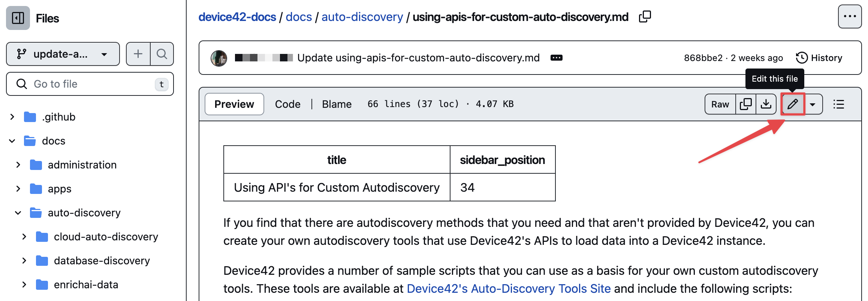Screen dimensions: 868x301
Task: Open the History link
Action: pyautogui.click(x=819, y=58)
